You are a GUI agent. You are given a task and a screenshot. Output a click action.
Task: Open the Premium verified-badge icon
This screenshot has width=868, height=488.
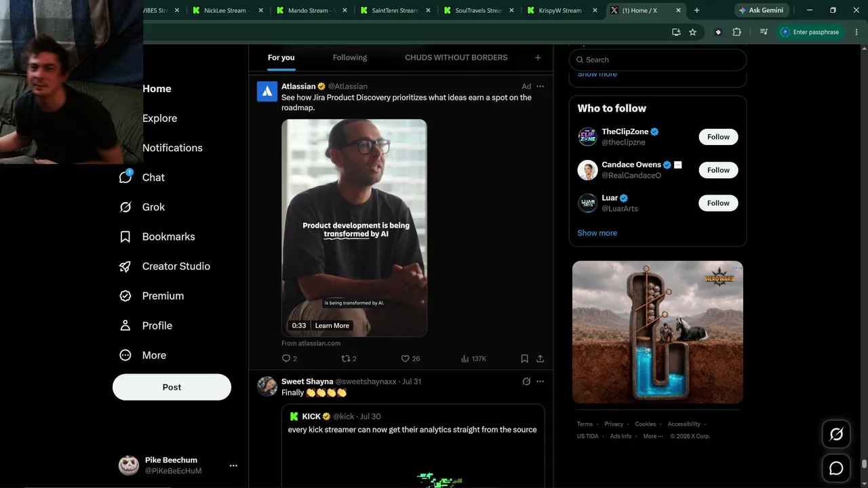[125, 296]
